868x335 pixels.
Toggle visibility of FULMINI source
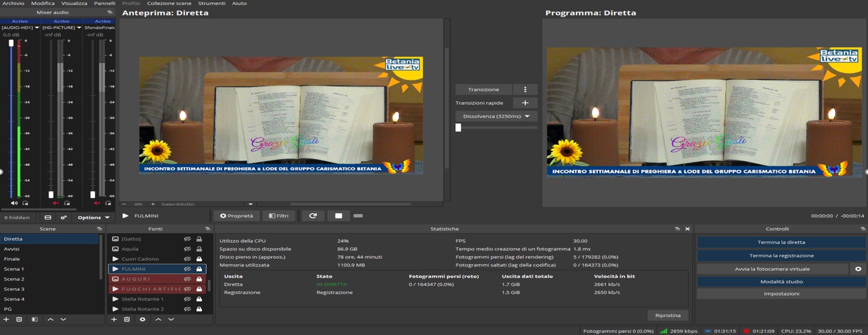187,269
